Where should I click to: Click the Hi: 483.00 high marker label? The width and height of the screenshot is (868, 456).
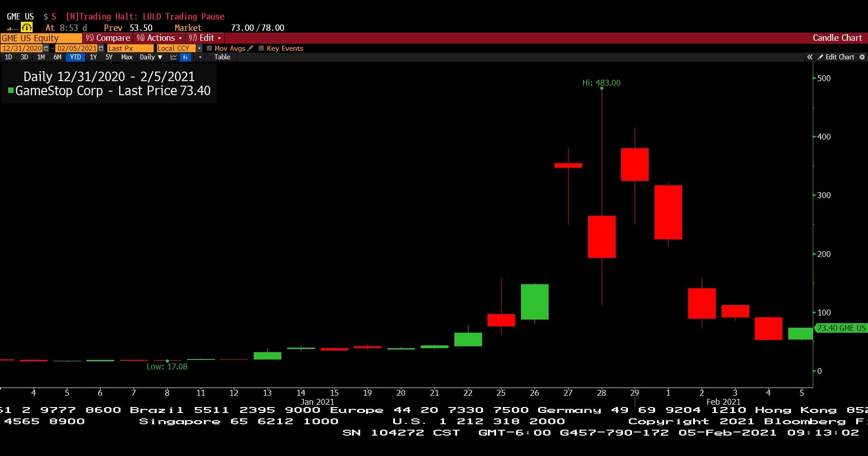601,83
